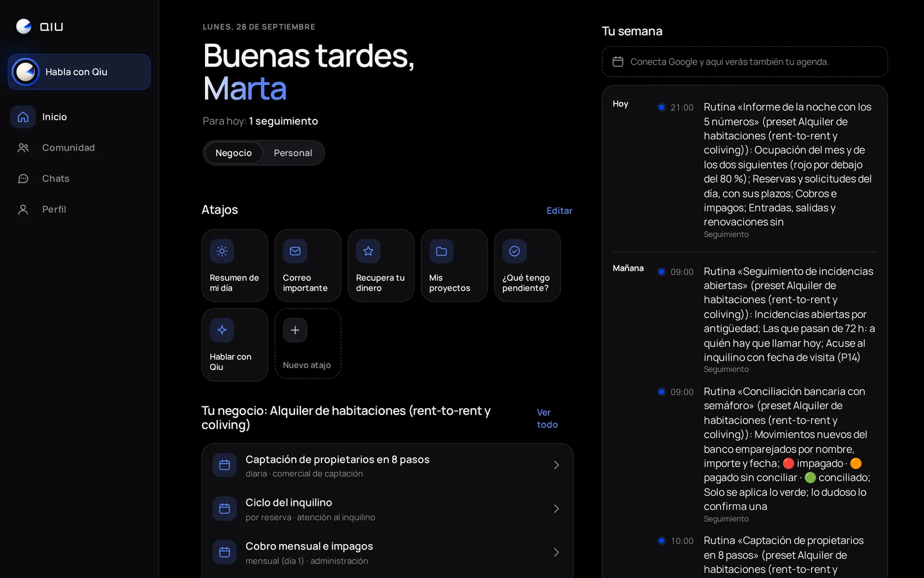
Task: Go to Inicio home icon
Action: click(23, 117)
